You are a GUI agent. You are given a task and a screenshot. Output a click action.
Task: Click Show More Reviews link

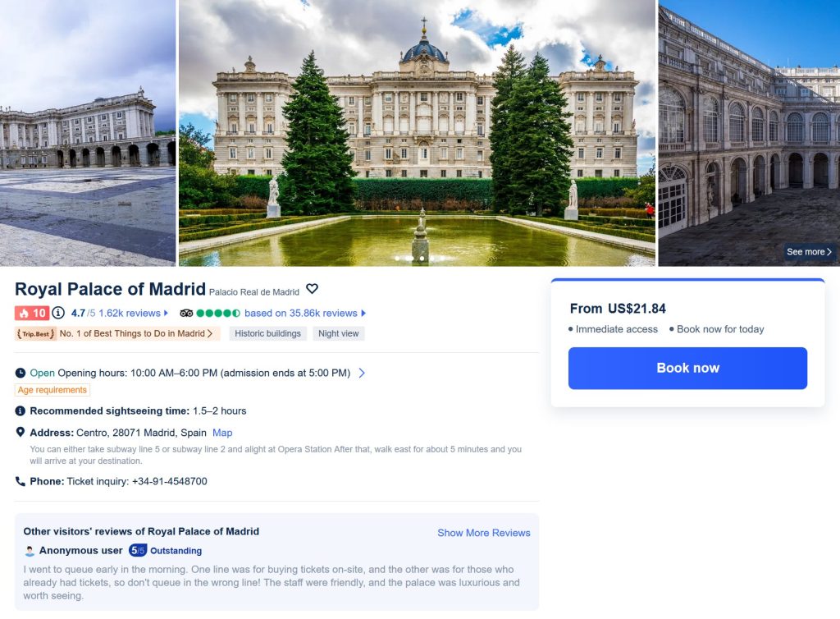tap(484, 533)
